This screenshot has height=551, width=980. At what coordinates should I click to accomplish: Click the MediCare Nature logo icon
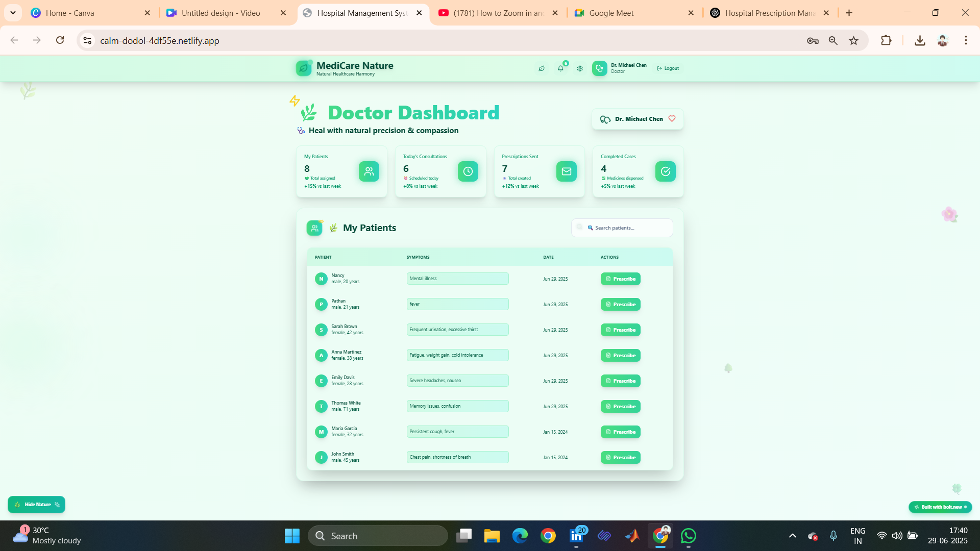304,68
